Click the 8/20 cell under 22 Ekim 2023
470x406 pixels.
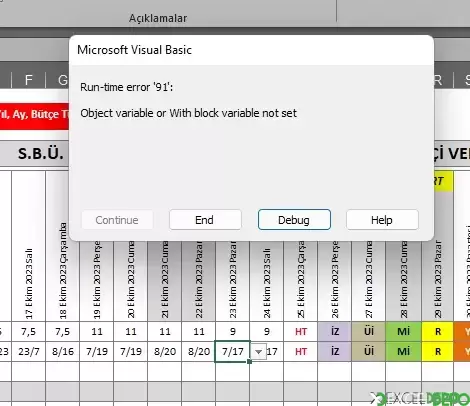(x=199, y=351)
